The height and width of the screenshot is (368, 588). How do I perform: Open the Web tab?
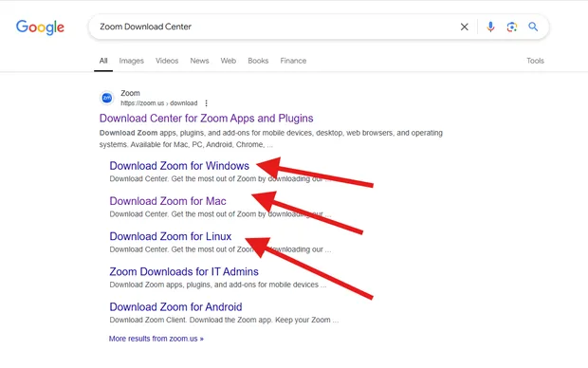point(228,61)
